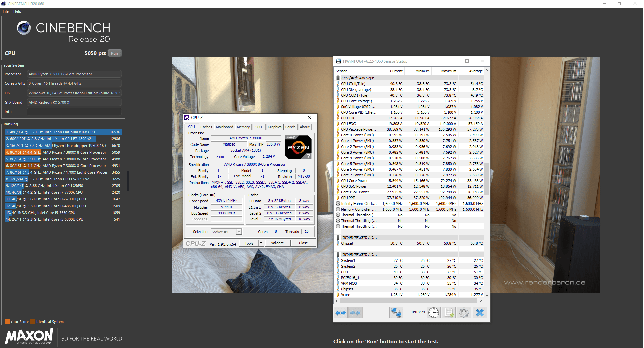This screenshot has height=348, width=644.
Task: Click the Minimum column header in HWiNFO
Action: pos(418,71)
